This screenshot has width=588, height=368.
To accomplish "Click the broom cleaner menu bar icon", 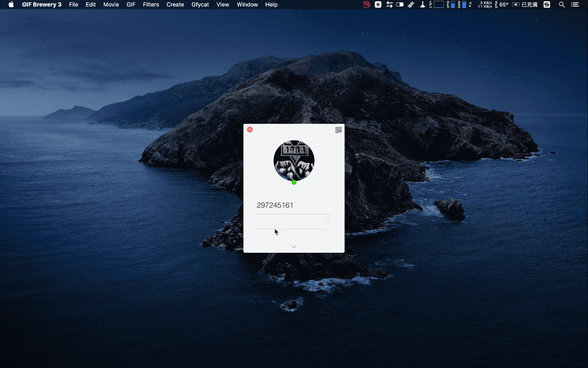I will tap(422, 4).
